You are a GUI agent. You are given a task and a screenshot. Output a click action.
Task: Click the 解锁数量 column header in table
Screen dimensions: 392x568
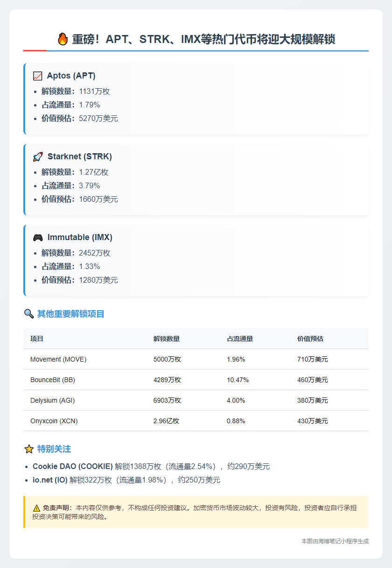[167, 339]
